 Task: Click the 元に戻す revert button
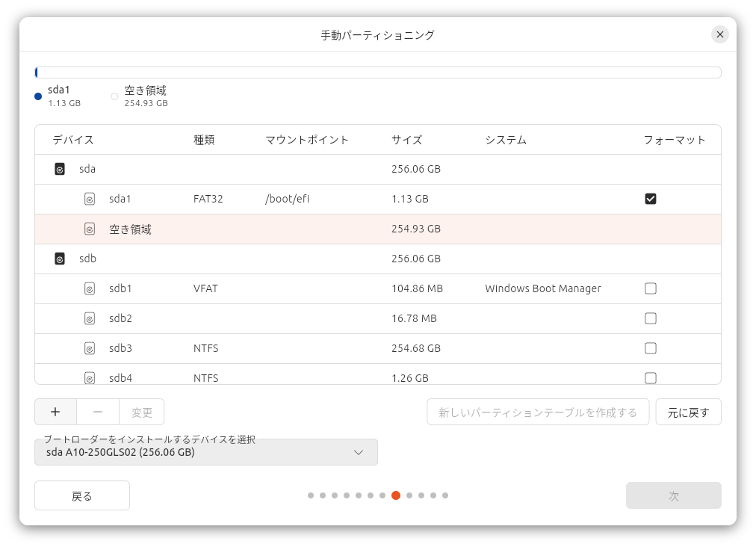(688, 412)
